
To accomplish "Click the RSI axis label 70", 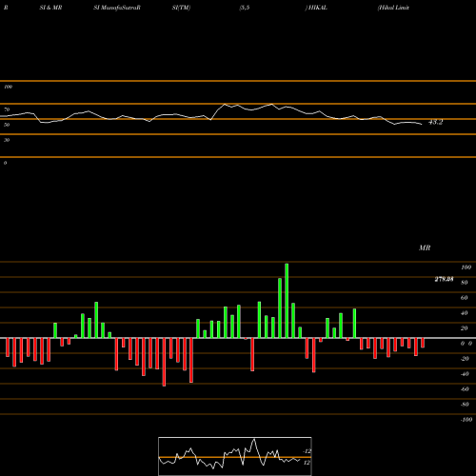I will tap(7, 109).
